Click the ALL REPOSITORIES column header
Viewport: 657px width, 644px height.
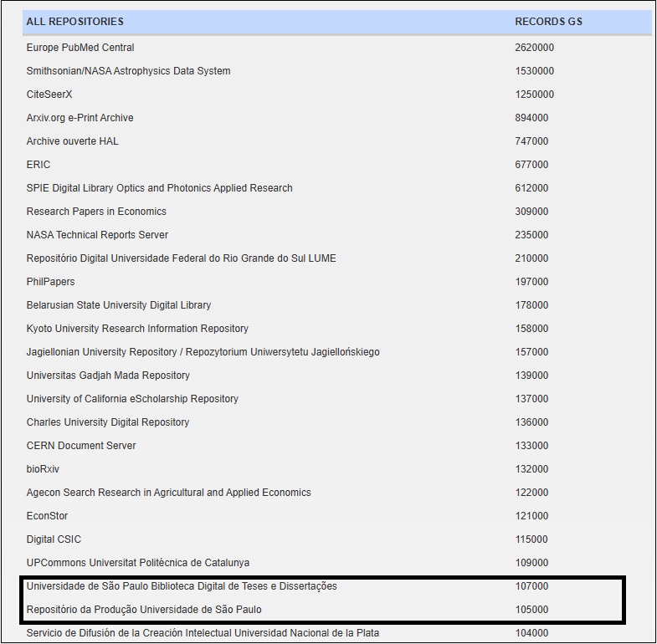75,22
